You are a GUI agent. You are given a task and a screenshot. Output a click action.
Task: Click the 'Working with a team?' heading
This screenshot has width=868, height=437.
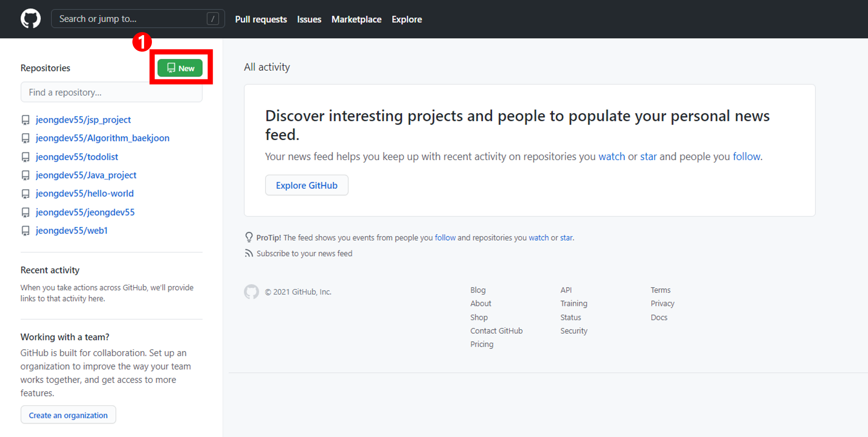click(65, 337)
